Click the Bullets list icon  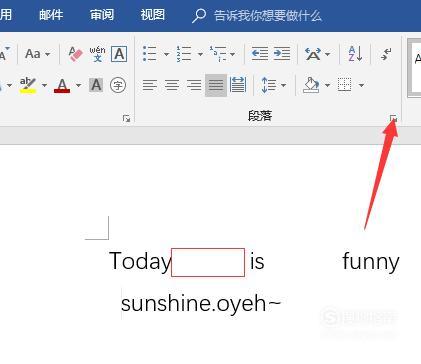tap(149, 54)
